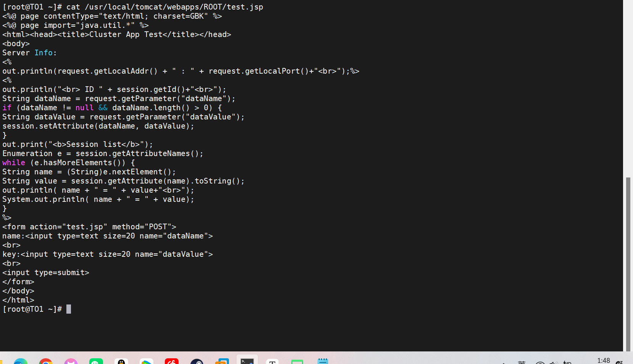This screenshot has width=633, height=364.
Task: Click the 1:48 taskbar clock
Action: coord(604,361)
